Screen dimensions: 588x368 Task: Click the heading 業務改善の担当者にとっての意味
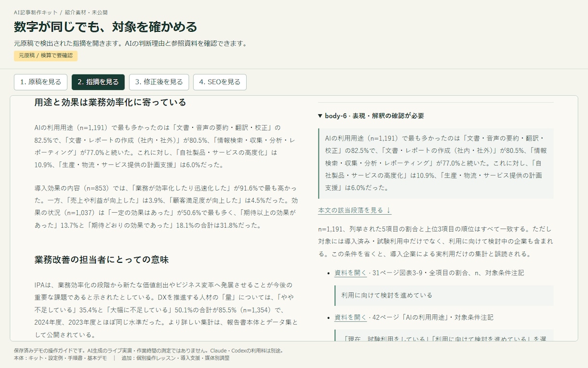pyautogui.click(x=102, y=259)
